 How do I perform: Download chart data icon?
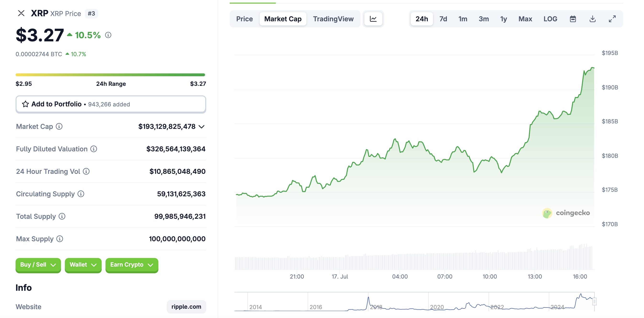[x=593, y=19]
